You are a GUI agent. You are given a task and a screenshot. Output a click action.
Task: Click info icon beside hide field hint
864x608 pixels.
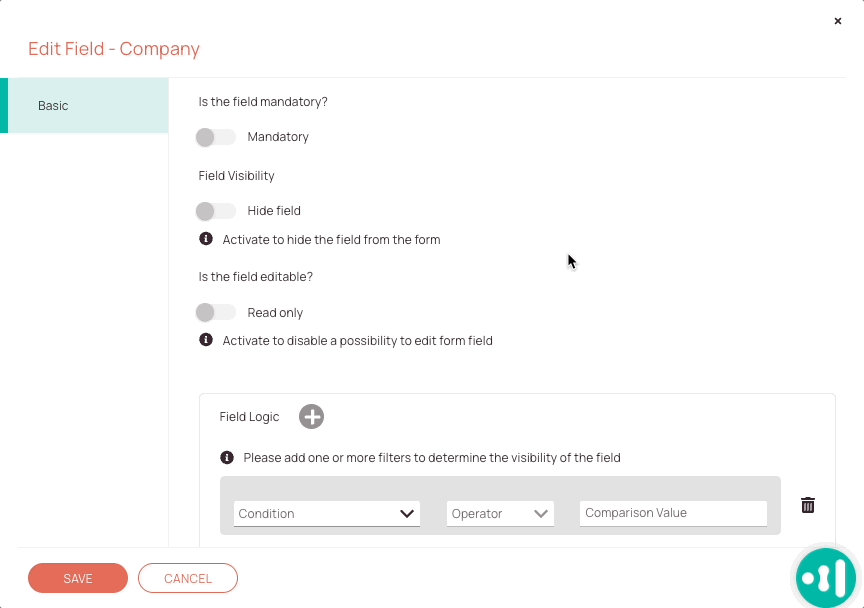[206, 239]
